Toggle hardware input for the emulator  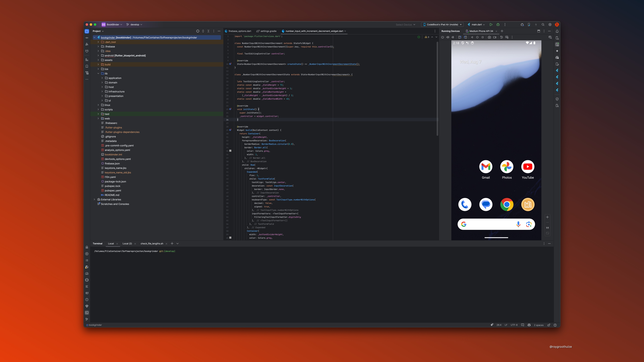coord(507,37)
